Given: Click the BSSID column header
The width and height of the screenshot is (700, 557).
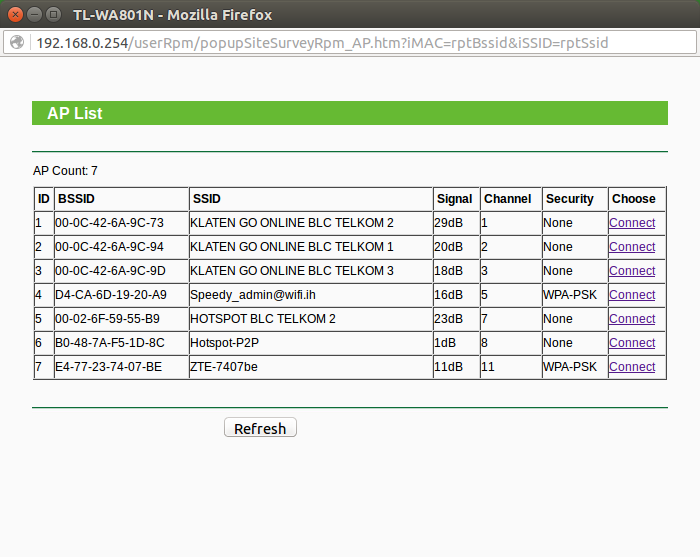Looking at the screenshot, I should [x=121, y=199].
